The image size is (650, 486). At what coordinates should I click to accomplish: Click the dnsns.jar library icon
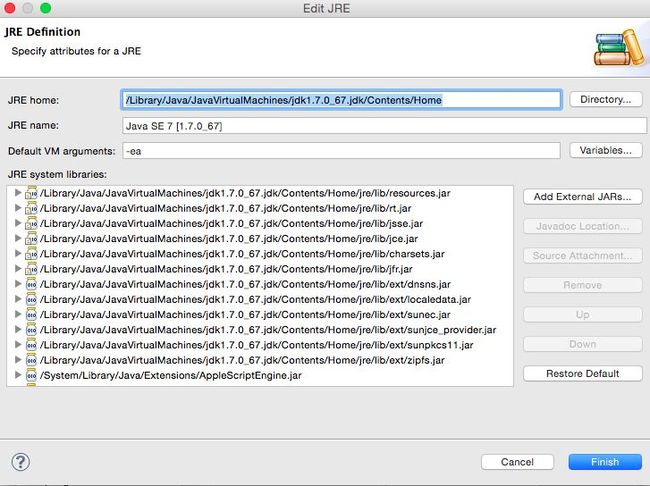click(x=31, y=284)
